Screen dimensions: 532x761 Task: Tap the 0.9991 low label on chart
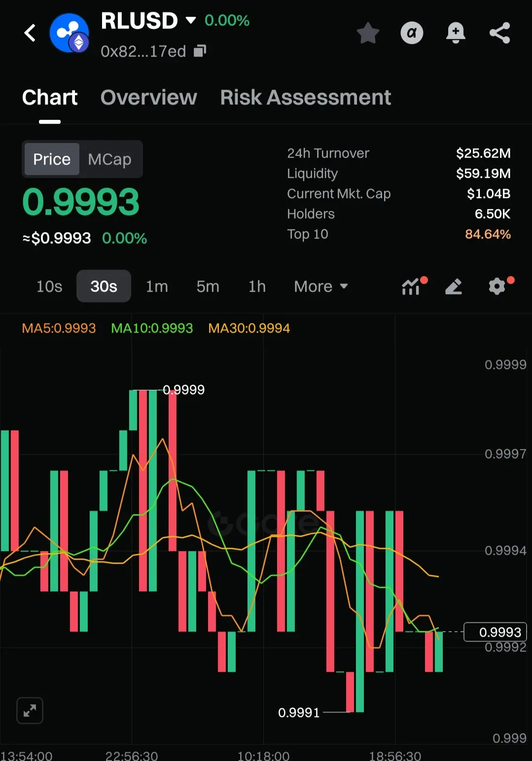pyautogui.click(x=299, y=713)
